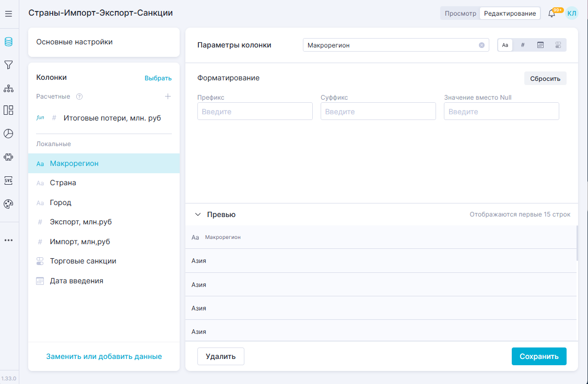This screenshot has height=384, width=588.
Task: Select the Страна column in list
Action: point(63,183)
